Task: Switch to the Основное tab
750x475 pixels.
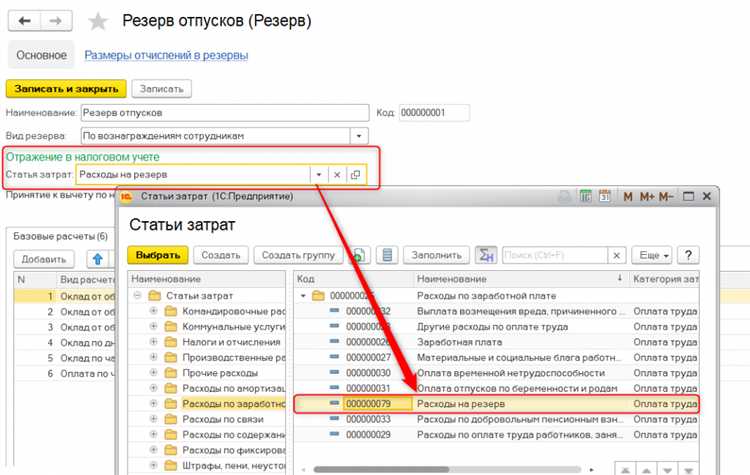Action: pos(42,55)
